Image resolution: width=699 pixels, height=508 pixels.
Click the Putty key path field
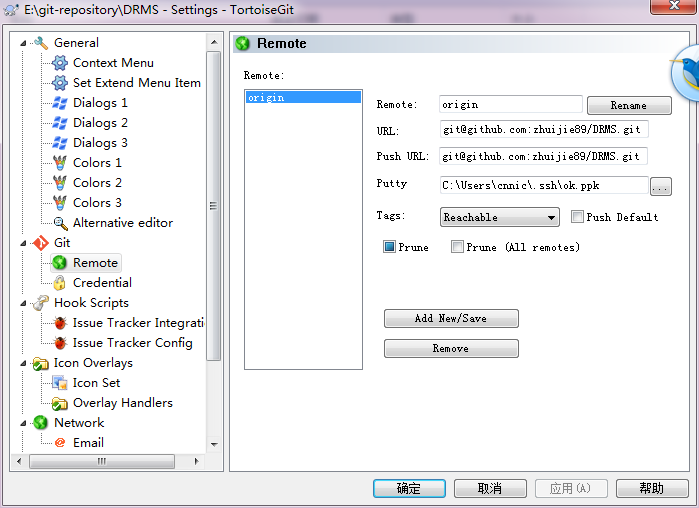click(x=544, y=185)
